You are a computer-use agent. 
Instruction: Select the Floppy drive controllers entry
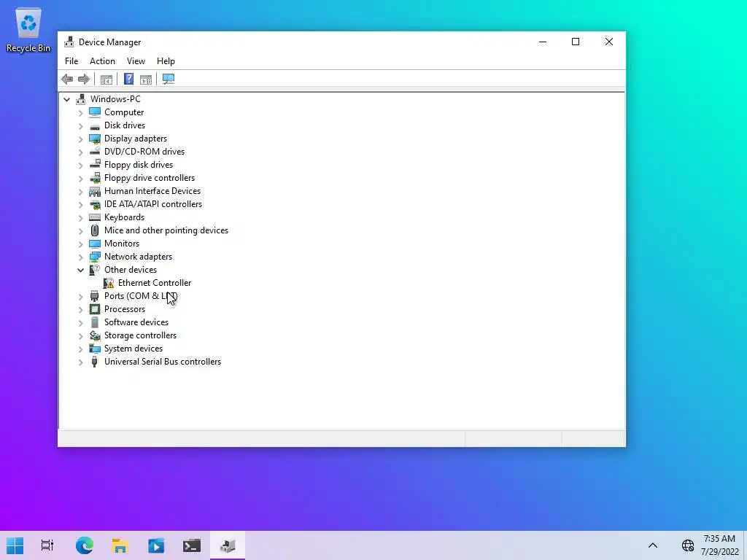pyautogui.click(x=150, y=178)
